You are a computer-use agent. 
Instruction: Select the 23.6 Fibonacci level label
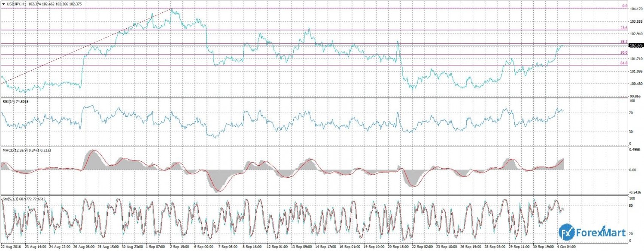(624, 28)
